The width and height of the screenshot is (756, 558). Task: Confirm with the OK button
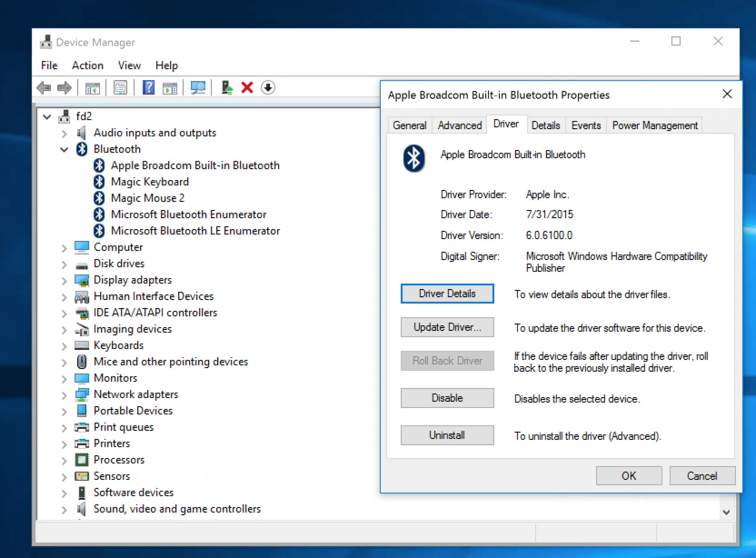click(x=629, y=476)
